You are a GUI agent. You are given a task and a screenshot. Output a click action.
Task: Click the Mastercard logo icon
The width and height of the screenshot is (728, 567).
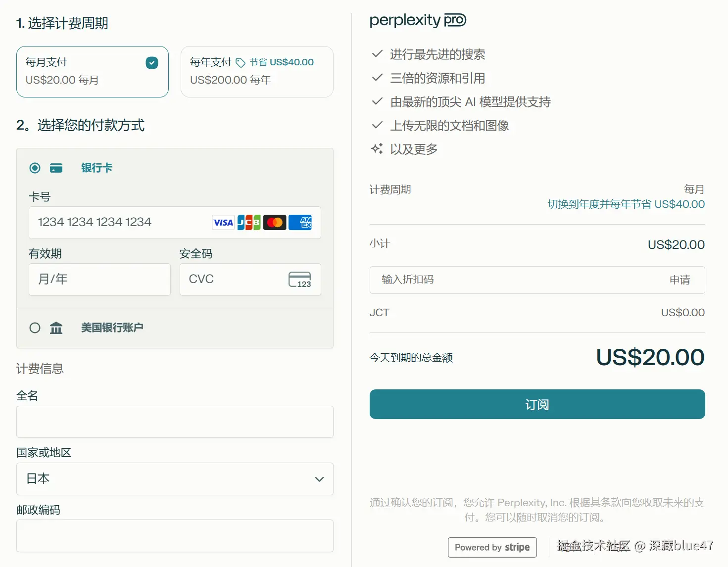[275, 223]
